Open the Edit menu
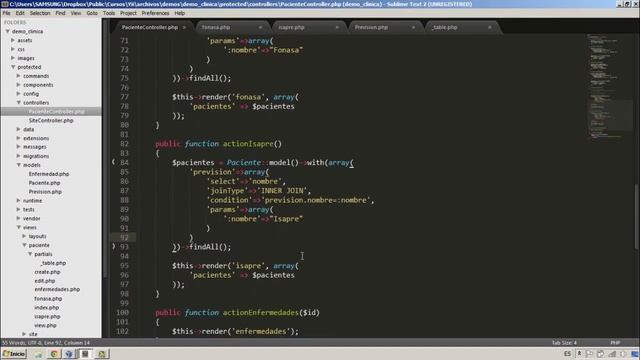The height and width of the screenshot is (360, 640). click(x=20, y=13)
